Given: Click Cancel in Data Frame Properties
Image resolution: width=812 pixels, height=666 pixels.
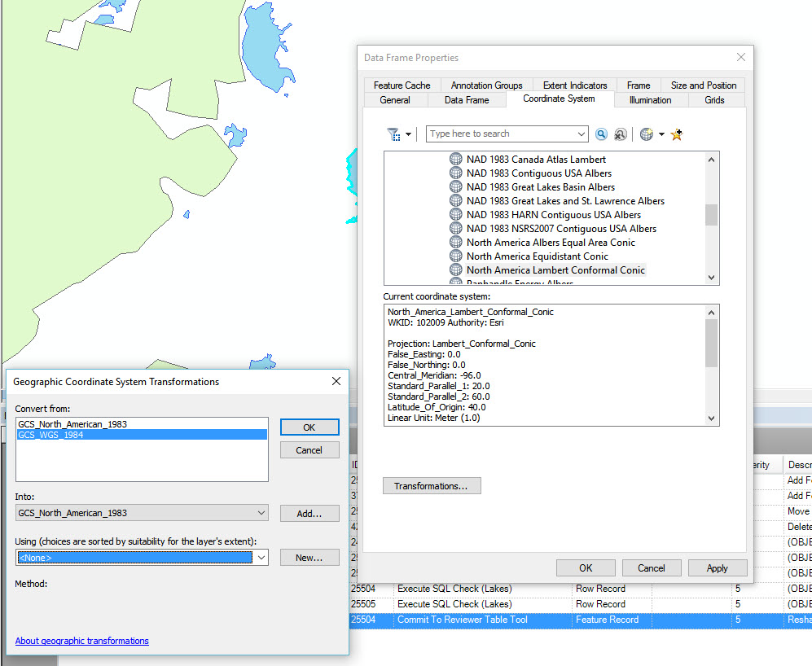Looking at the screenshot, I should point(652,568).
